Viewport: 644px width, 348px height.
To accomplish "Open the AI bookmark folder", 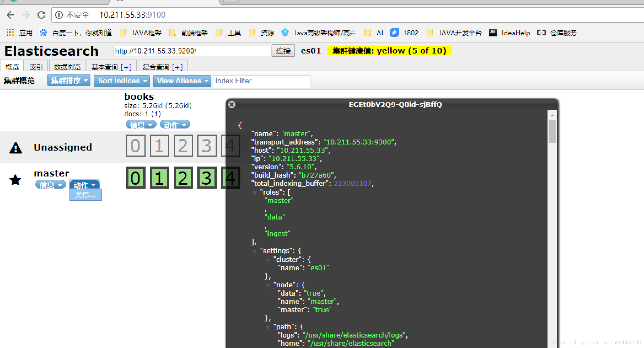I will coord(374,33).
